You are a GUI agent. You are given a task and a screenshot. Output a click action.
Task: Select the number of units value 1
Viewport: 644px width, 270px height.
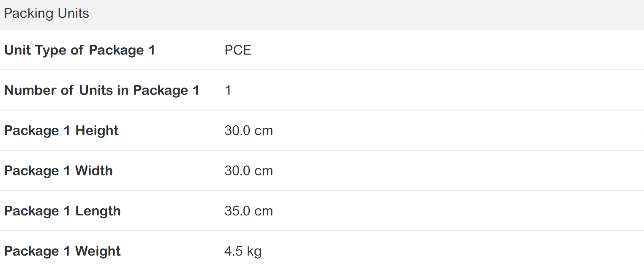[228, 91]
